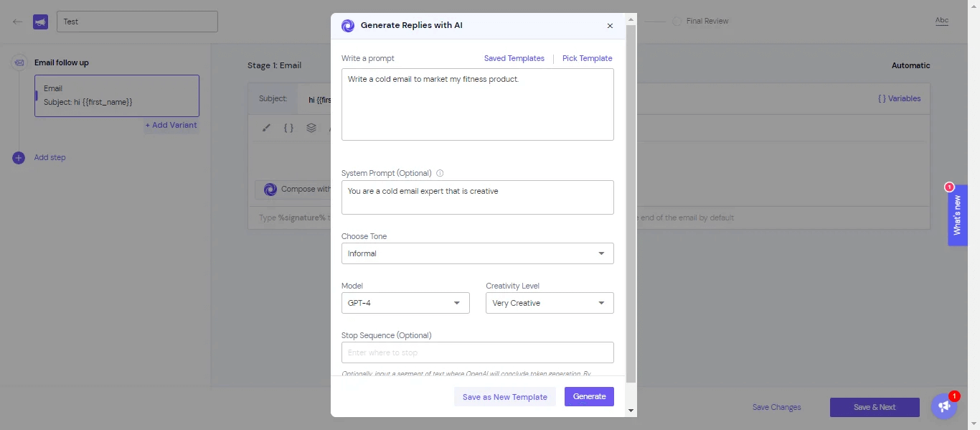Image resolution: width=980 pixels, height=430 pixels.
Task: Open the What's new side tab
Action: click(x=957, y=215)
